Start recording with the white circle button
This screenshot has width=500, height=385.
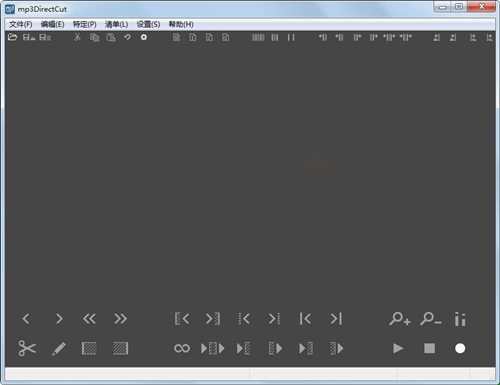(460, 349)
